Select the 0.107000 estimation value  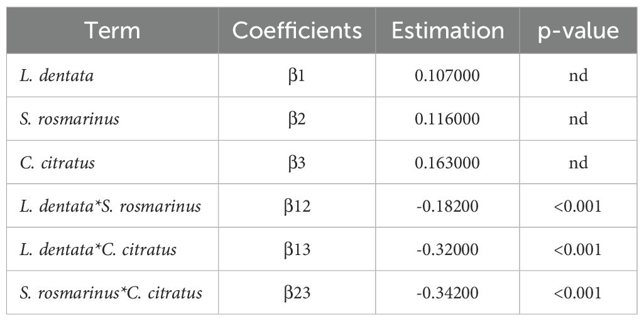[x=447, y=76]
